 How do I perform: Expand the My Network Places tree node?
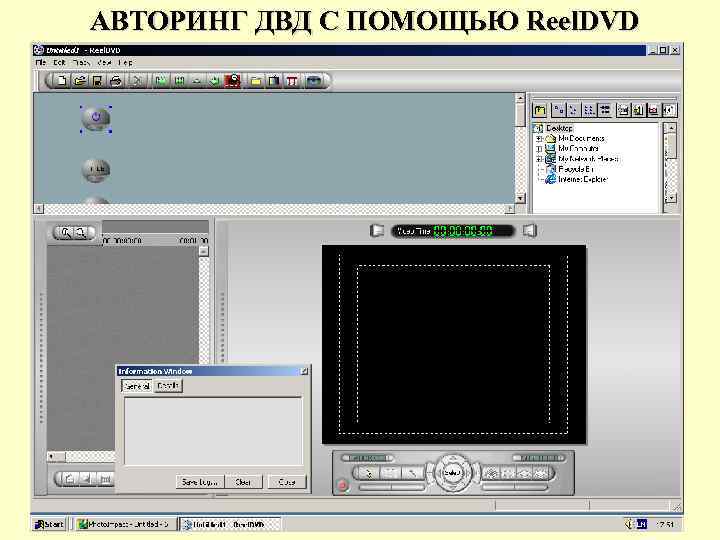tap(540, 159)
